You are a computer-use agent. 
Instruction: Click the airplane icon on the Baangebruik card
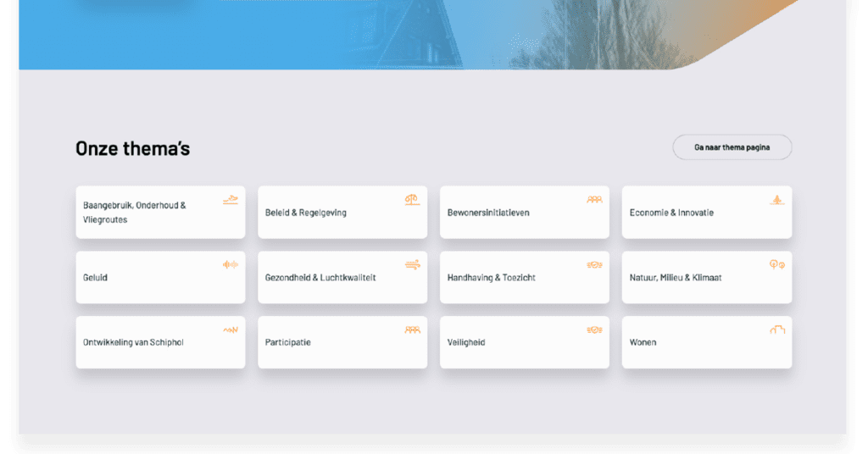click(x=230, y=200)
